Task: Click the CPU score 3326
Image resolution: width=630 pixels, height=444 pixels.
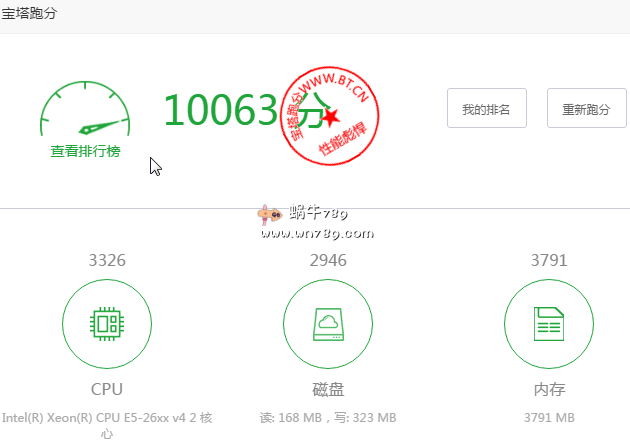Action: (107, 260)
